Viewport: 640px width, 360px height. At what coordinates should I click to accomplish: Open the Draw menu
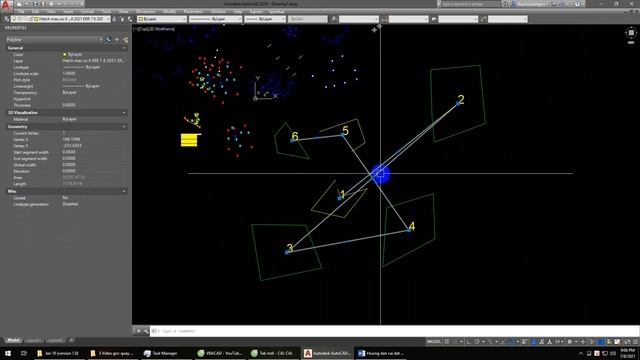pyautogui.click(x=123, y=11)
